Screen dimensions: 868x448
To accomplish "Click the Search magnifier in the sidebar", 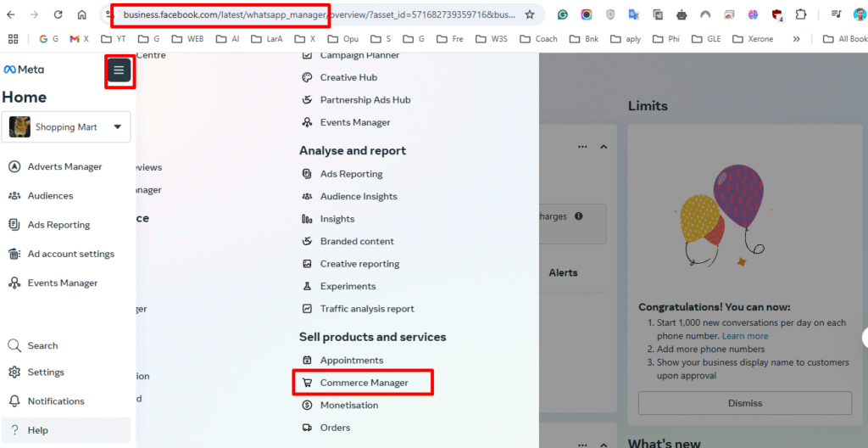I will [x=15, y=345].
